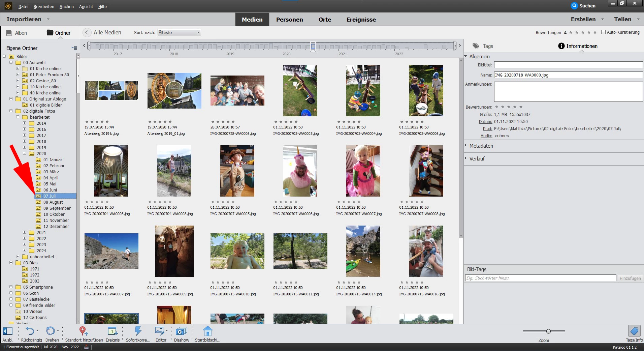Click the Datum link in Allgemein
Screen dimensions: 644x351
coord(485,122)
